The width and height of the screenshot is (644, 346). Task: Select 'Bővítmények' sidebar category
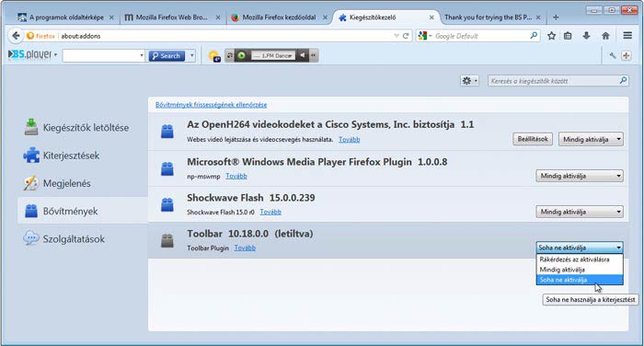coord(83,211)
